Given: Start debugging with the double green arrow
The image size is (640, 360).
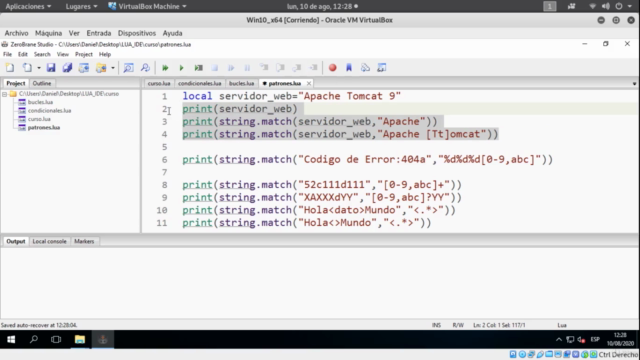Looking at the screenshot, I should (165, 68).
